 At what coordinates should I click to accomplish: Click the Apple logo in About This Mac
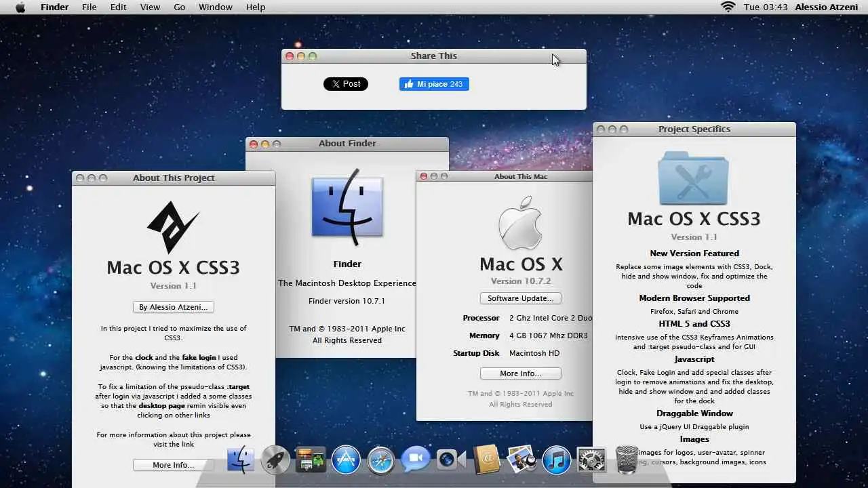coord(520,224)
